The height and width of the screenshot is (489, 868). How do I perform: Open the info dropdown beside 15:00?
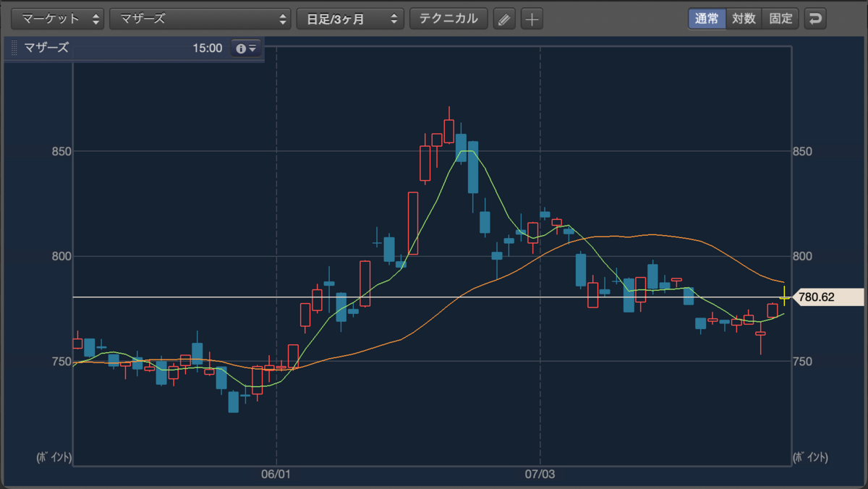[246, 48]
